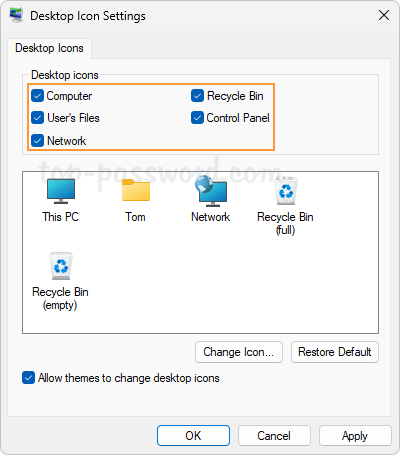Click the Change Icon... button
This screenshot has height=455, width=400.
[239, 352]
